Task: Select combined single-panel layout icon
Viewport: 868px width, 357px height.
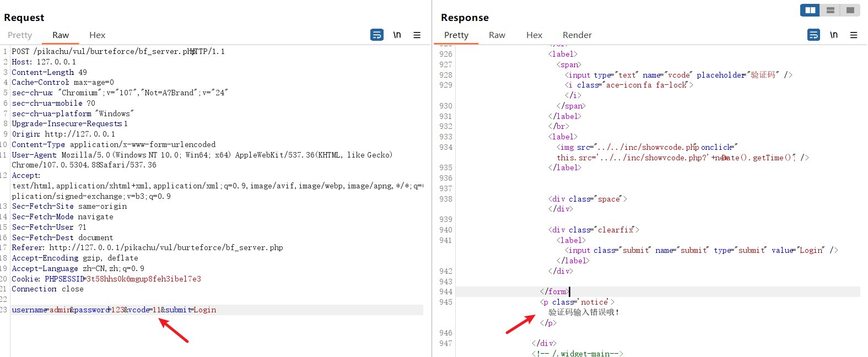Action: pos(850,10)
